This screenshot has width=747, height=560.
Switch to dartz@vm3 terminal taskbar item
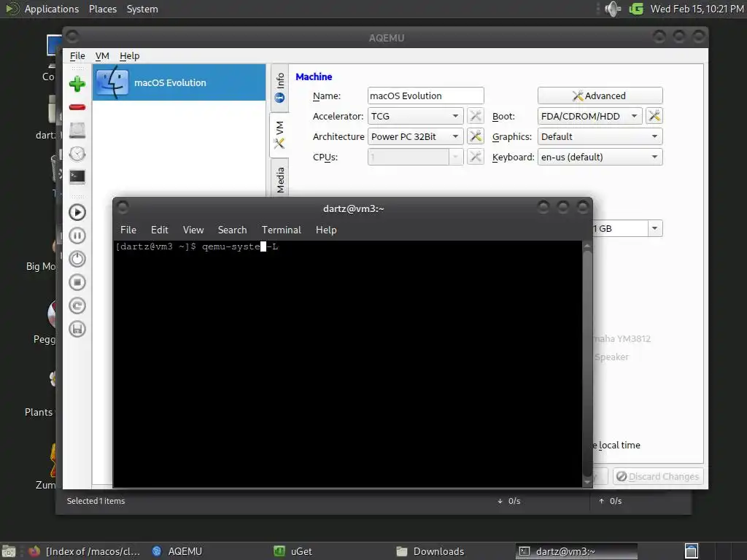click(576, 551)
